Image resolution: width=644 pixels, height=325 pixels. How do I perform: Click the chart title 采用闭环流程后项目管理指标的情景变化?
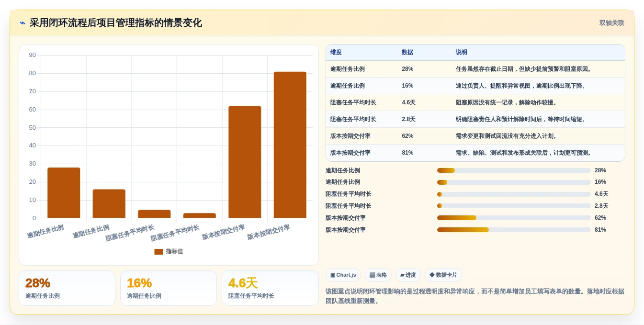(x=116, y=23)
